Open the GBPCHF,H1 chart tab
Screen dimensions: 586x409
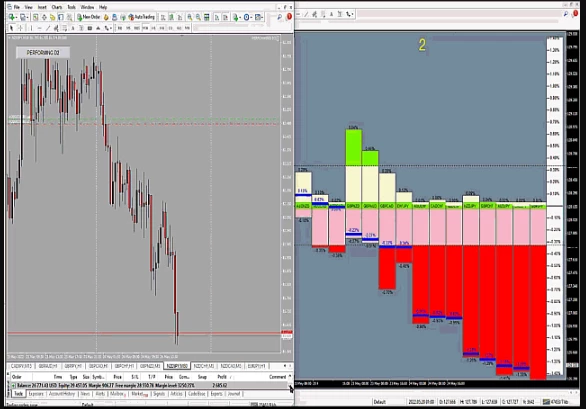(x=124, y=366)
